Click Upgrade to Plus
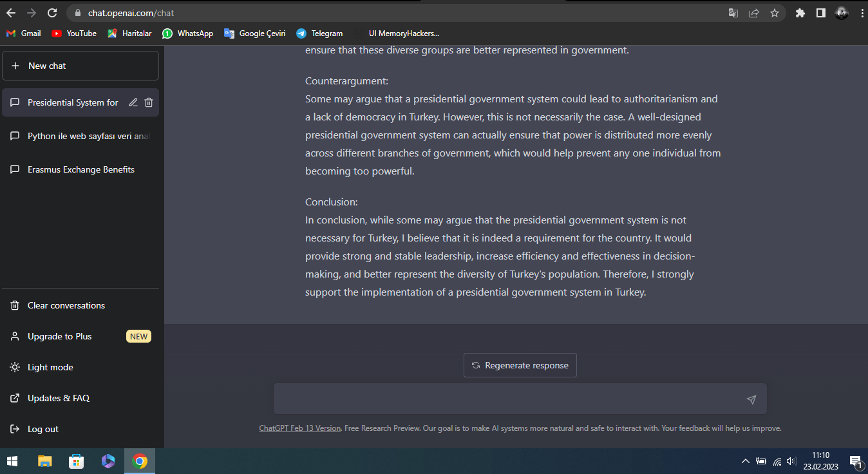This screenshot has width=868, height=474. [x=80, y=336]
